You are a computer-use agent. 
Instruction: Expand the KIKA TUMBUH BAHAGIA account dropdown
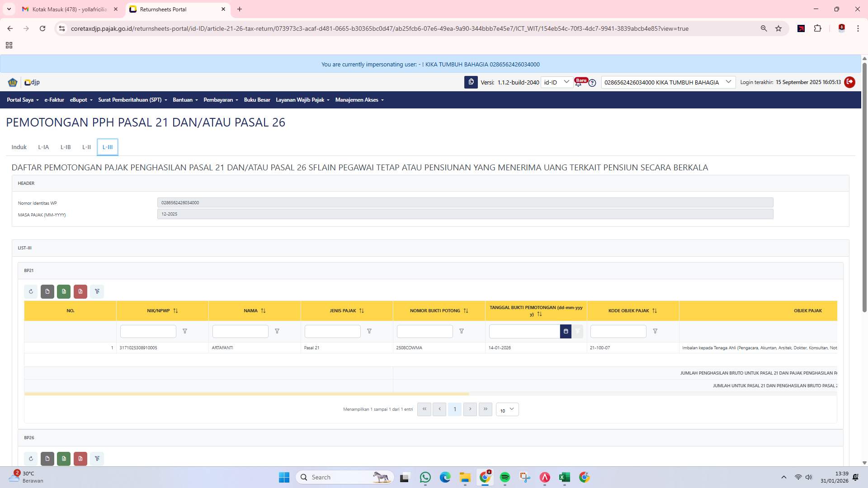[x=728, y=82]
